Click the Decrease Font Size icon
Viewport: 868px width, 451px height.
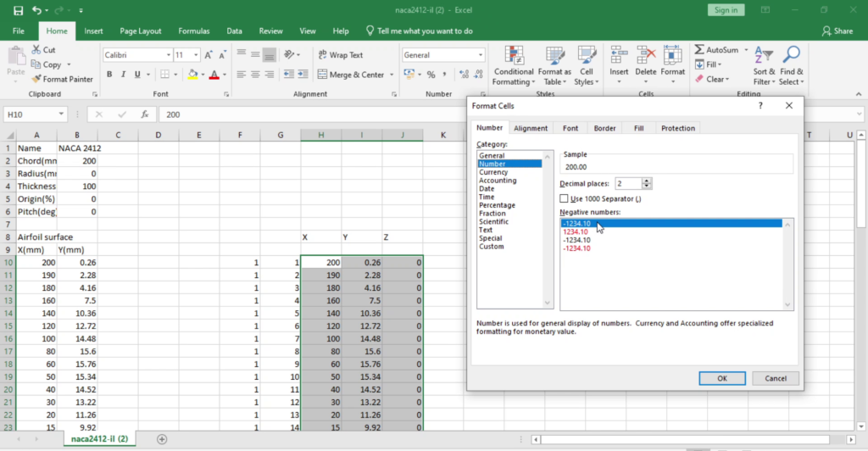(x=222, y=55)
